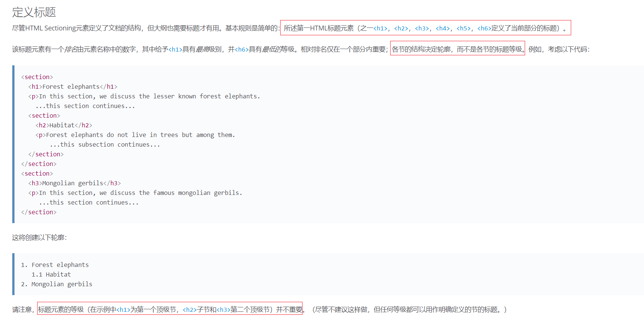Click the 这将创建以下轮廓 text line
Screen dimensions: 644x320
pyautogui.click(x=39, y=238)
